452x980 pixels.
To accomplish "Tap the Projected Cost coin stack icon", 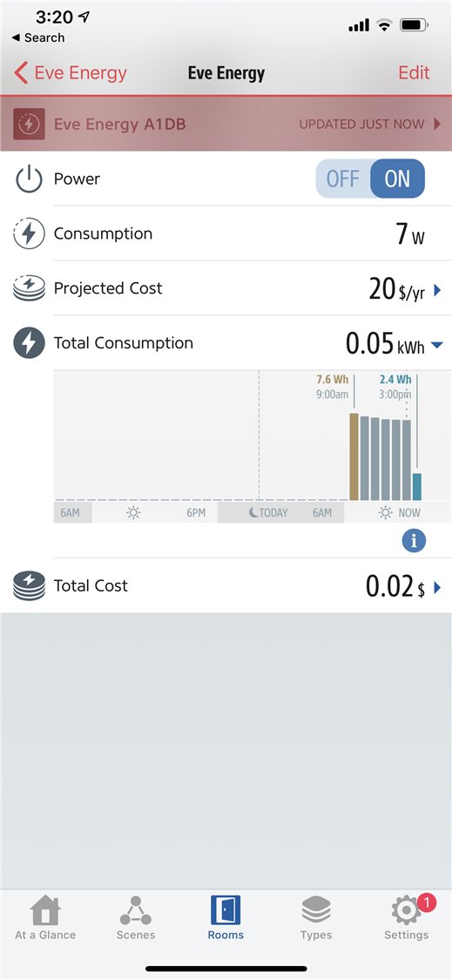I will tap(29, 288).
